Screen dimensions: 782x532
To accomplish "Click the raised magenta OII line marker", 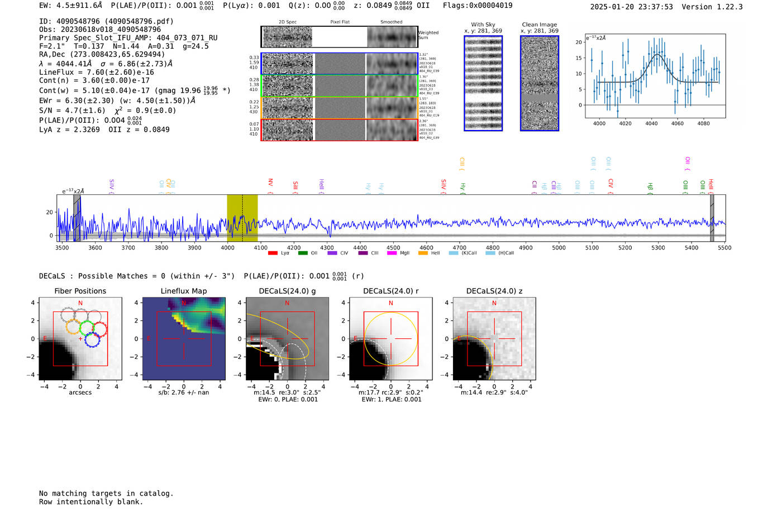I will tap(688, 164).
